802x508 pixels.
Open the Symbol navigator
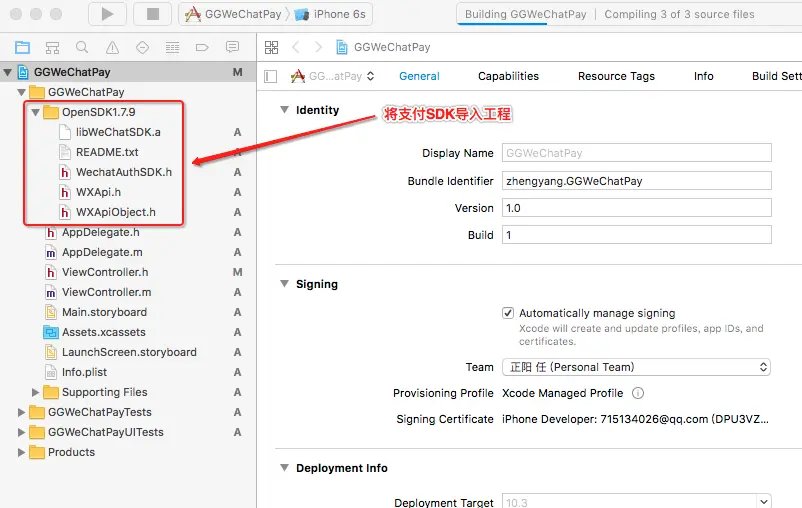[x=52, y=48]
